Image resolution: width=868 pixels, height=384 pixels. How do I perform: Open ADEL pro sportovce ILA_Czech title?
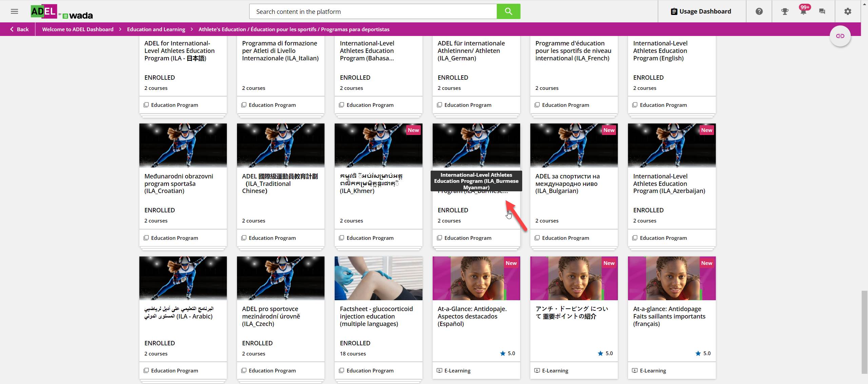[x=271, y=316]
